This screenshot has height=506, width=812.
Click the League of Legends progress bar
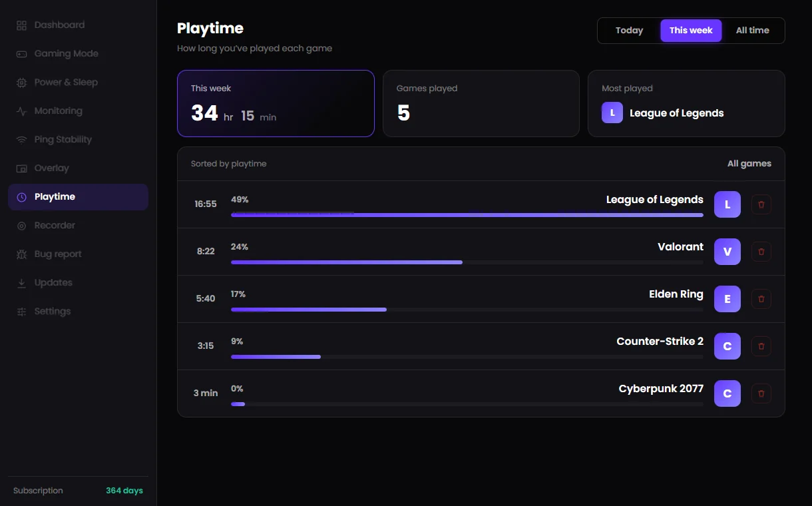click(x=467, y=215)
